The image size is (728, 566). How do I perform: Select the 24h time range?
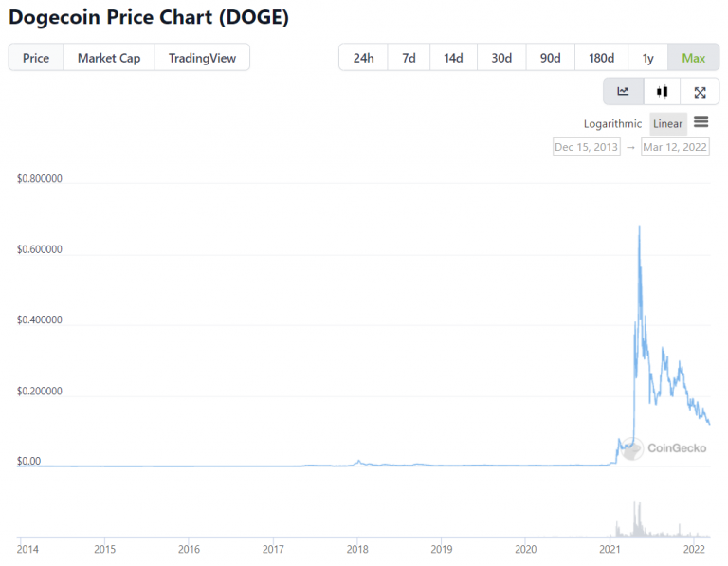click(363, 58)
